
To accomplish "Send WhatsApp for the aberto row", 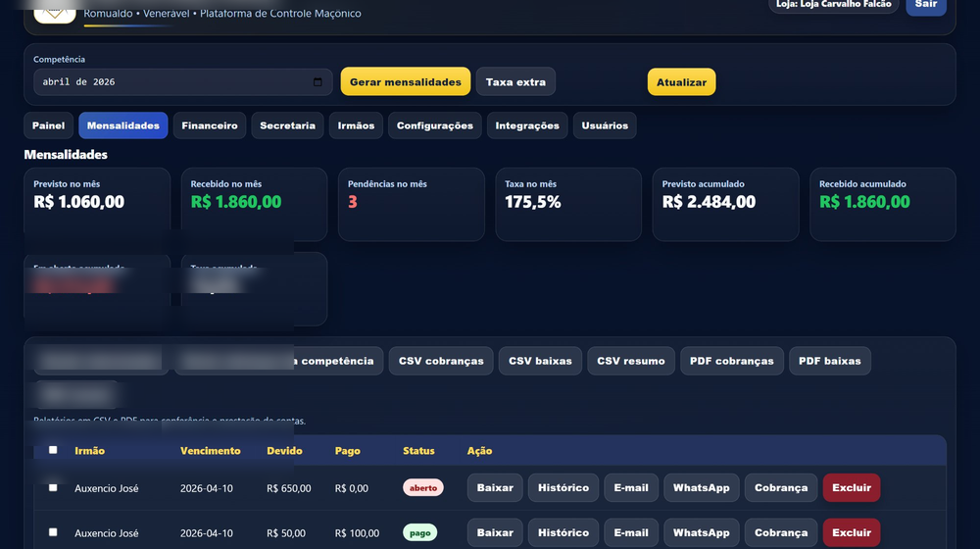I will pos(702,487).
